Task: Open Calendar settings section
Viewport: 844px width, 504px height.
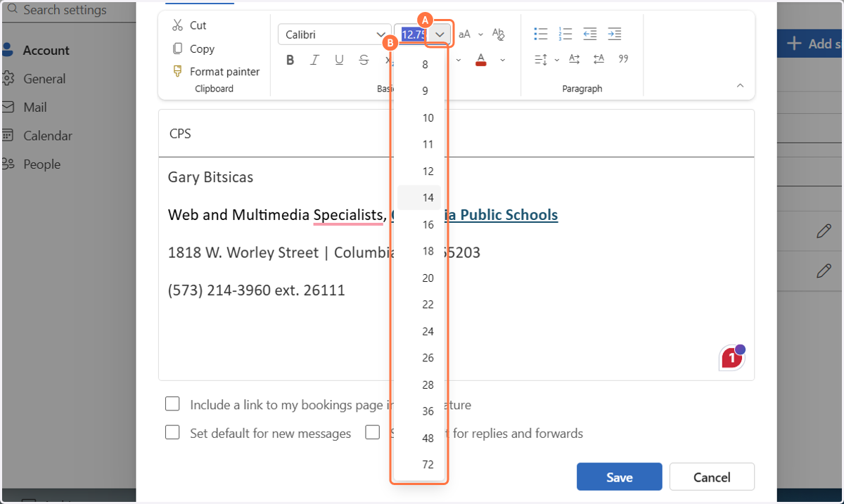Action: [47, 136]
